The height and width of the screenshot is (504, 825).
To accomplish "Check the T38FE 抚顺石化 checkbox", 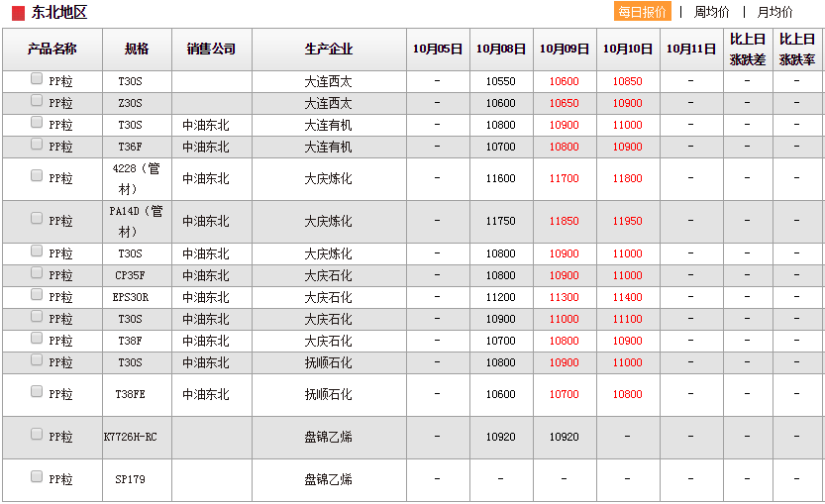I will tap(37, 391).
